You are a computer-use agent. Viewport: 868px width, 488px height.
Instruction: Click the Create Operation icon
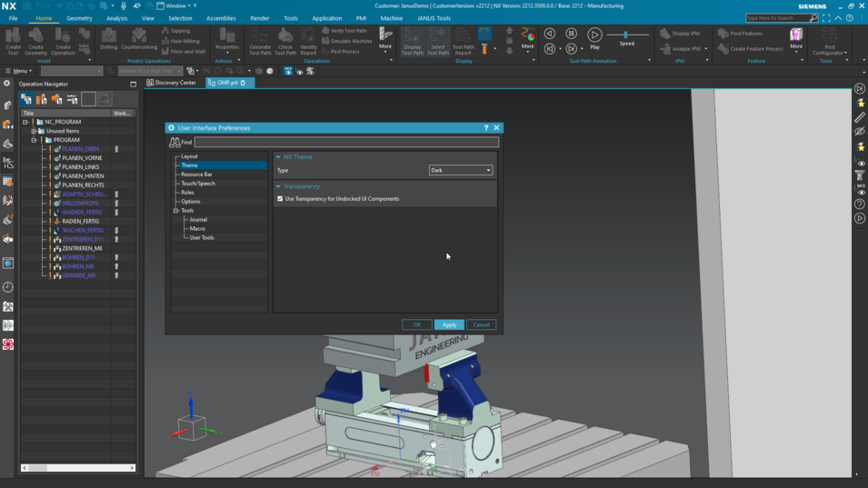click(63, 42)
